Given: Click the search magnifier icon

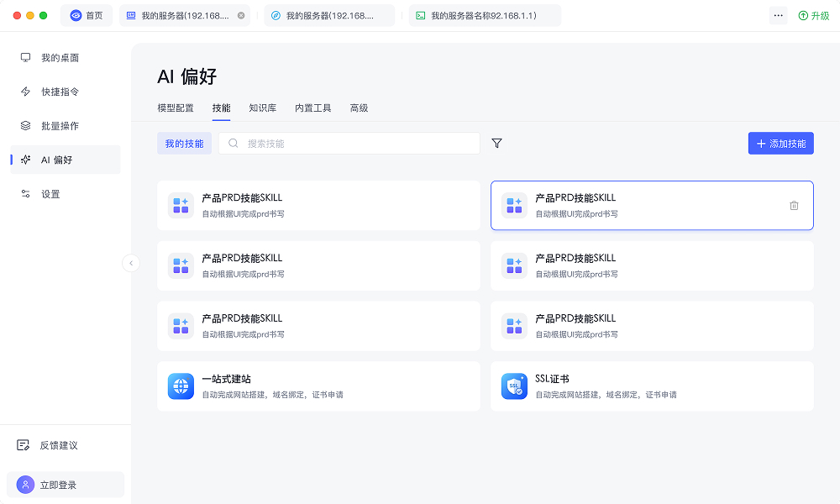Looking at the screenshot, I should click(x=233, y=143).
